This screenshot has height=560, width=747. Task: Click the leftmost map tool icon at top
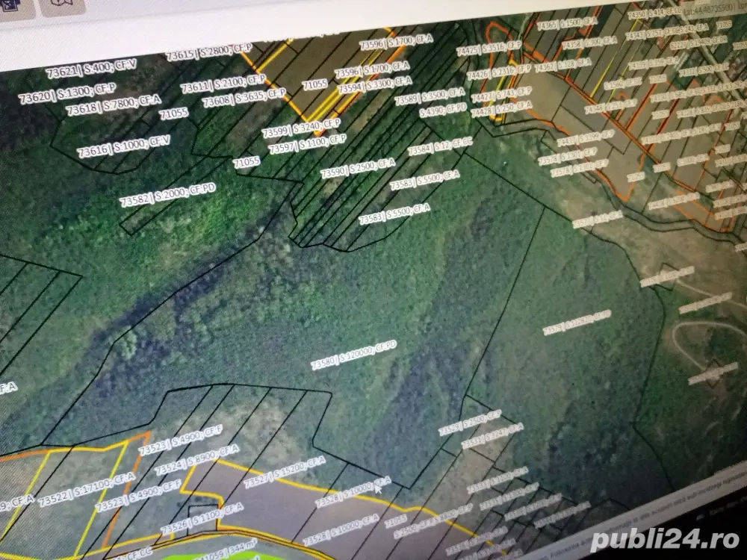16,7
